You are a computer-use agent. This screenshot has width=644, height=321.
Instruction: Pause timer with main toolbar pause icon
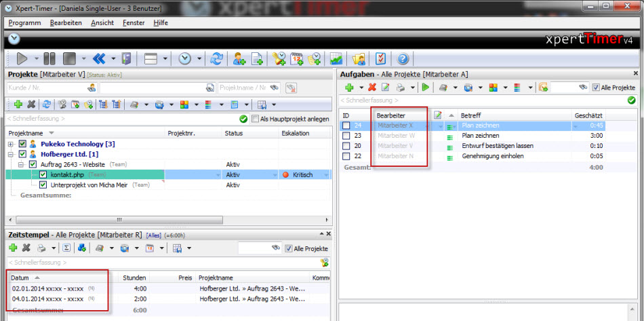pyautogui.click(x=49, y=59)
